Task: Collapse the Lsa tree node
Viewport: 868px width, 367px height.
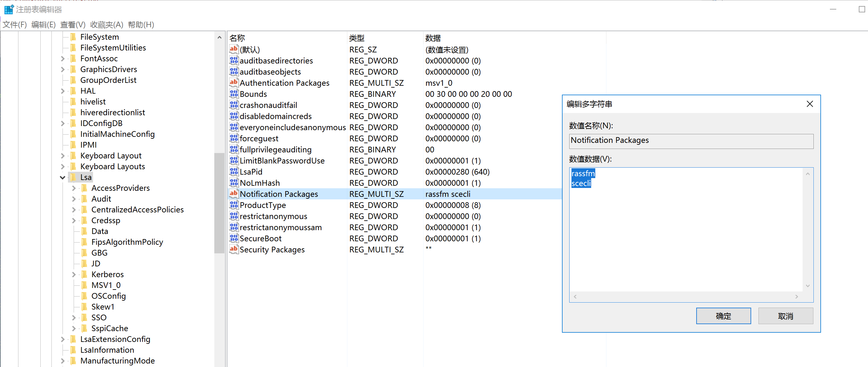Action: [63, 177]
